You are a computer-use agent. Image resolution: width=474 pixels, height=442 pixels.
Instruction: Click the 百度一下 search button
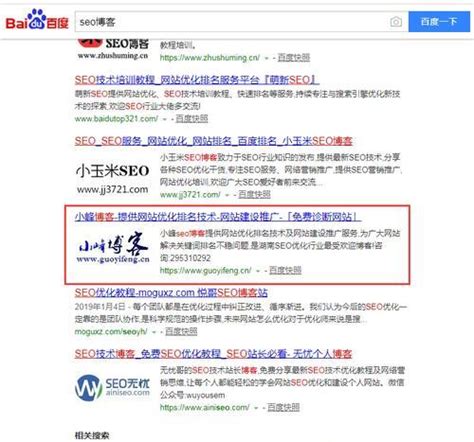[439, 22]
